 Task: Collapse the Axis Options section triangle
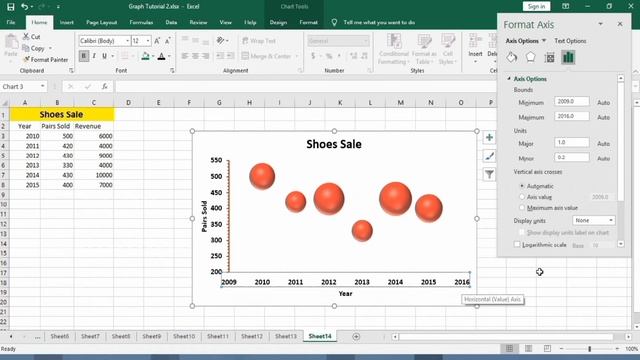509,79
